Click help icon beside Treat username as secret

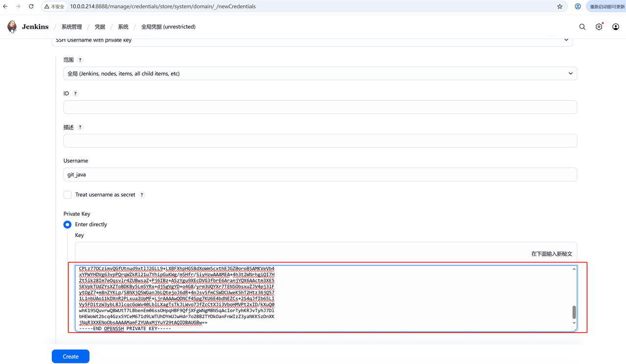pos(142,195)
